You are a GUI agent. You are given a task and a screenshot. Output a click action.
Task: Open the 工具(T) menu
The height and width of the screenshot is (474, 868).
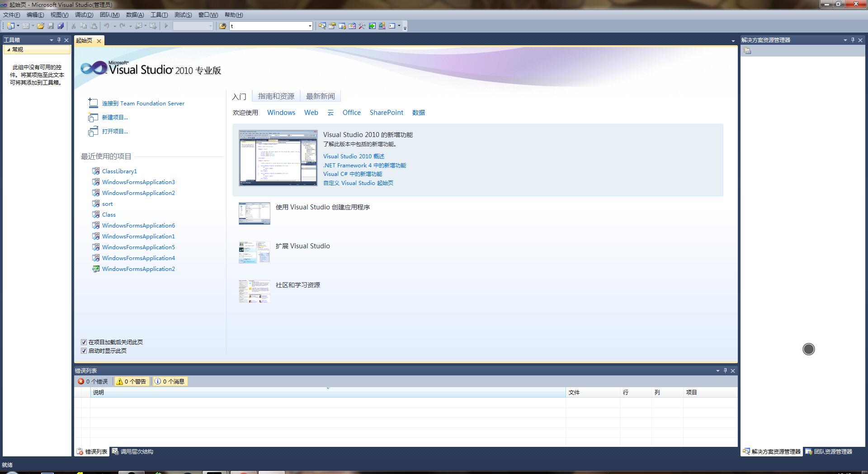(x=159, y=15)
